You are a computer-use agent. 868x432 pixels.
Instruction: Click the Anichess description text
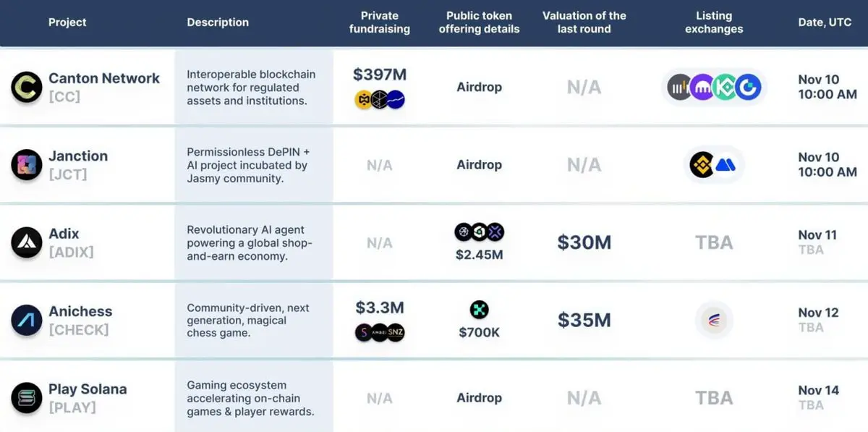248,321
